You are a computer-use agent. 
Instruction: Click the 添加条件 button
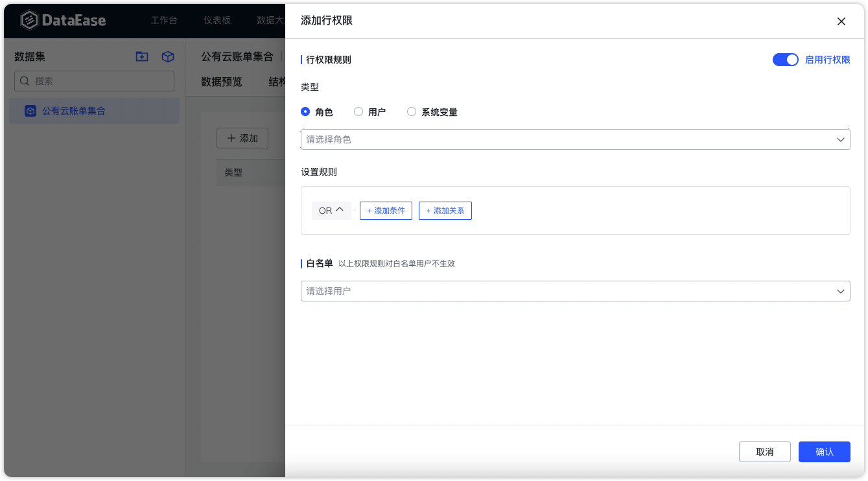(x=386, y=211)
